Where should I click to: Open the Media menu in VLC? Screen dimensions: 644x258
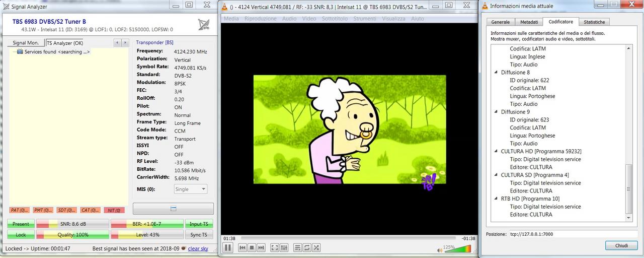tap(231, 19)
